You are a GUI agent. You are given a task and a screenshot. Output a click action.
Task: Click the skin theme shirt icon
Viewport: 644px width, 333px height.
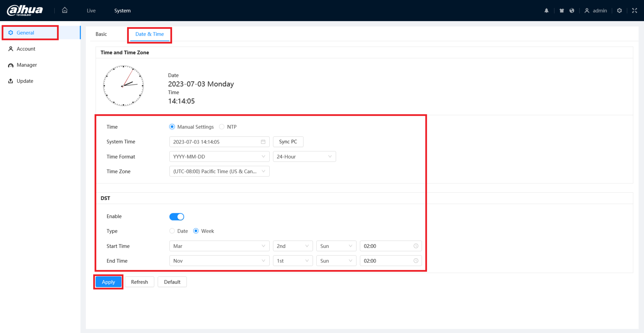point(561,11)
